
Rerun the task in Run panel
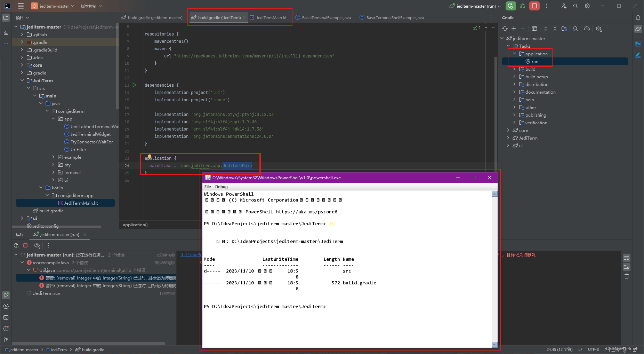[16, 245]
